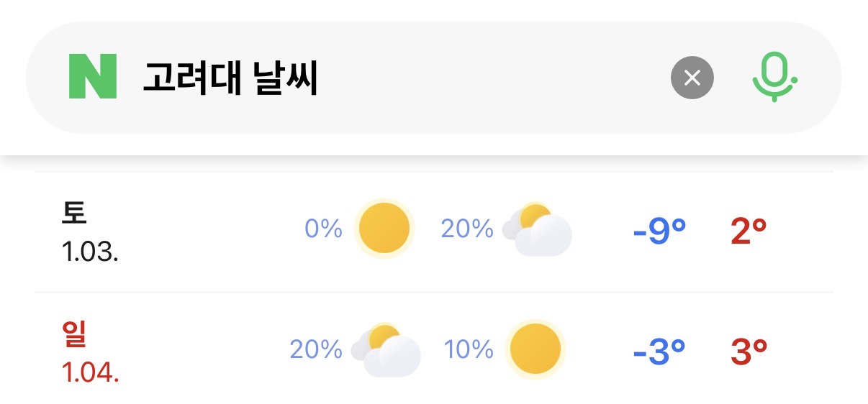Tap Sunday morning 20% precipitation chance

coord(316,350)
